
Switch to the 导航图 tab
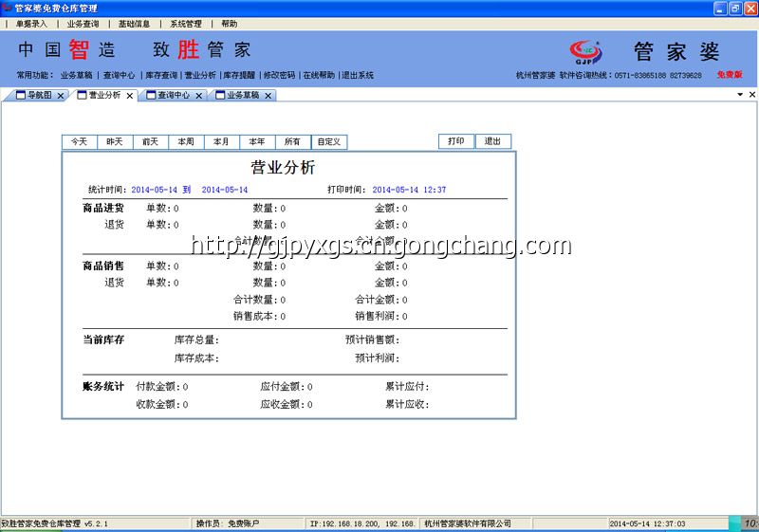click(39, 95)
